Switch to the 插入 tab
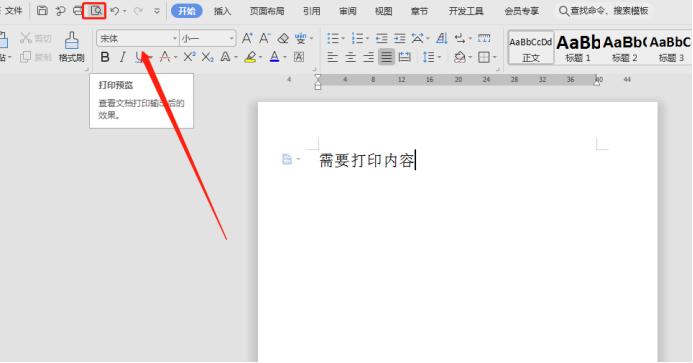The image size is (693, 363). tap(222, 11)
